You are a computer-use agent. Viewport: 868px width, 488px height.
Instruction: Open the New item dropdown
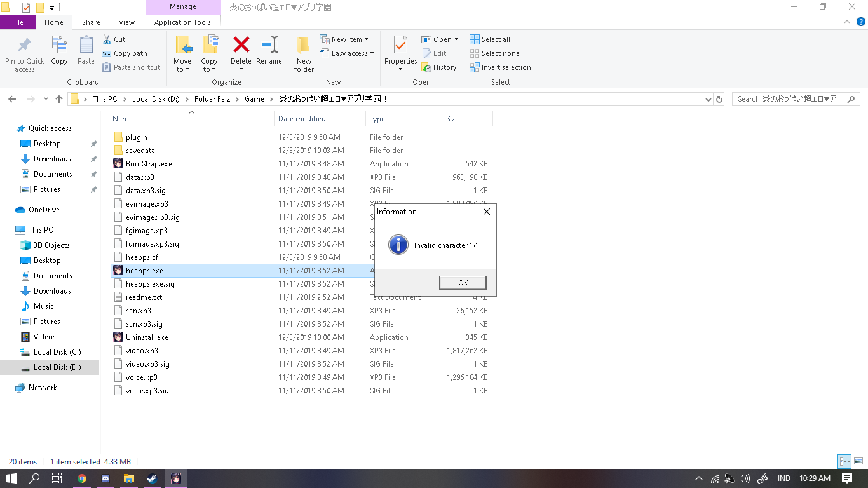(346, 39)
